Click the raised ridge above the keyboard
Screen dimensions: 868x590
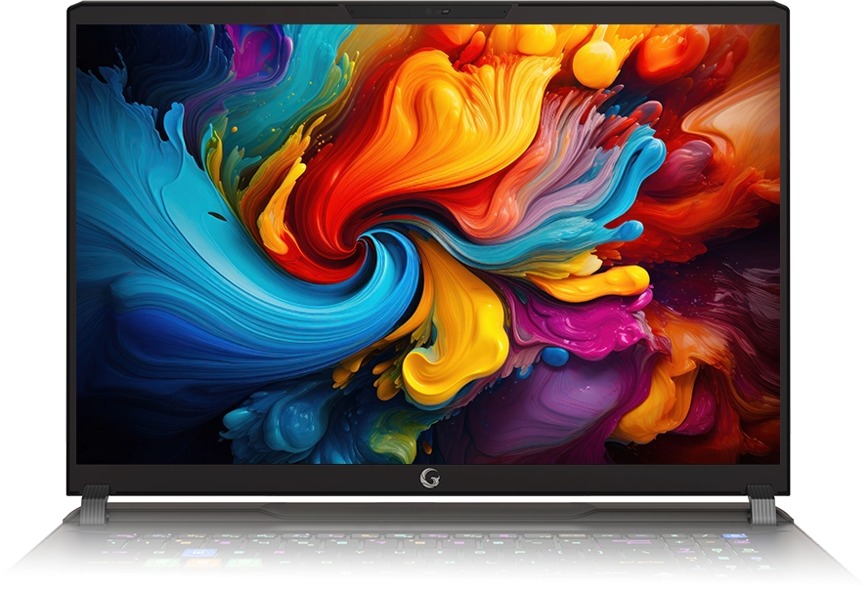(429, 510)
